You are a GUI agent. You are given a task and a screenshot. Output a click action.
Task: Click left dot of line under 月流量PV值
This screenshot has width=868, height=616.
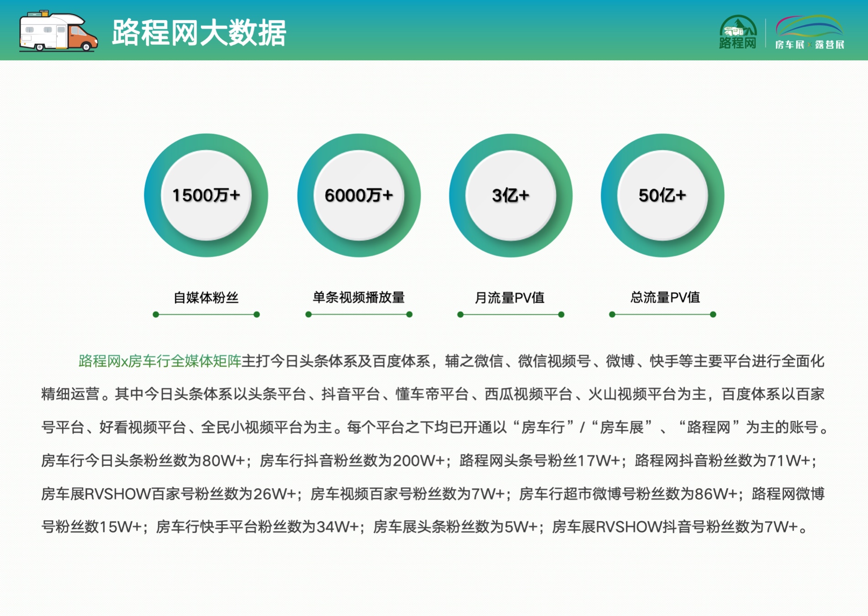(460, 314)
